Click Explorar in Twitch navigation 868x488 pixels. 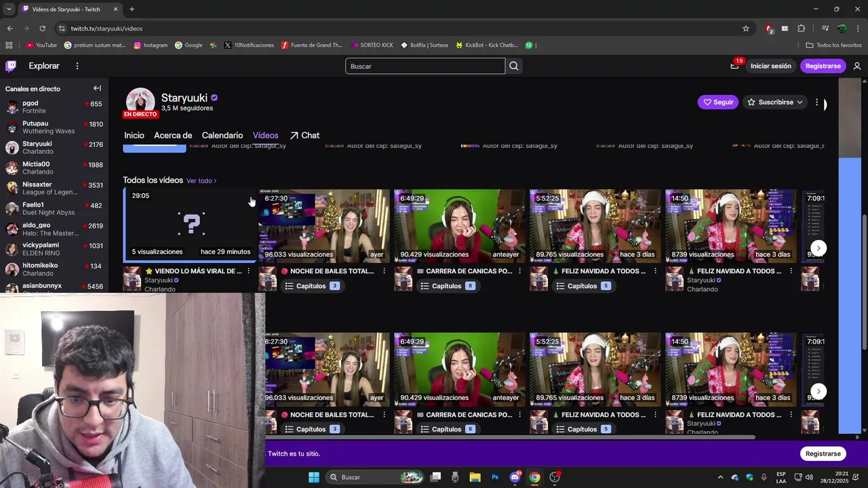click(x=44, y=66)
